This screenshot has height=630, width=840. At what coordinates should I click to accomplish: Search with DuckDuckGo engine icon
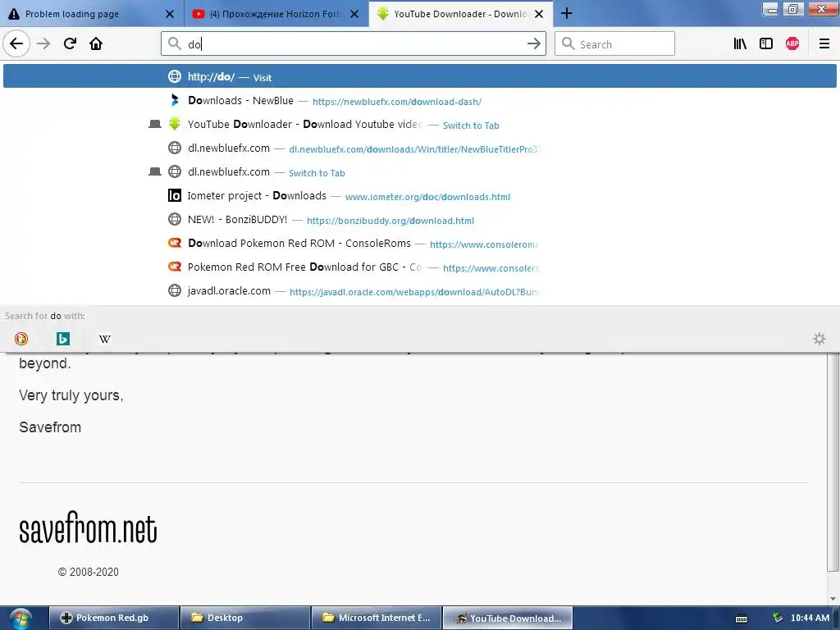21,339
